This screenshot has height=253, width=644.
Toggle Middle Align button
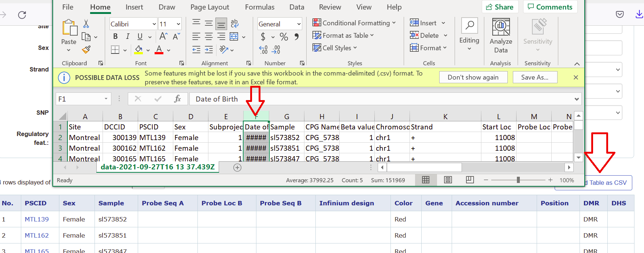click(209, 23)
